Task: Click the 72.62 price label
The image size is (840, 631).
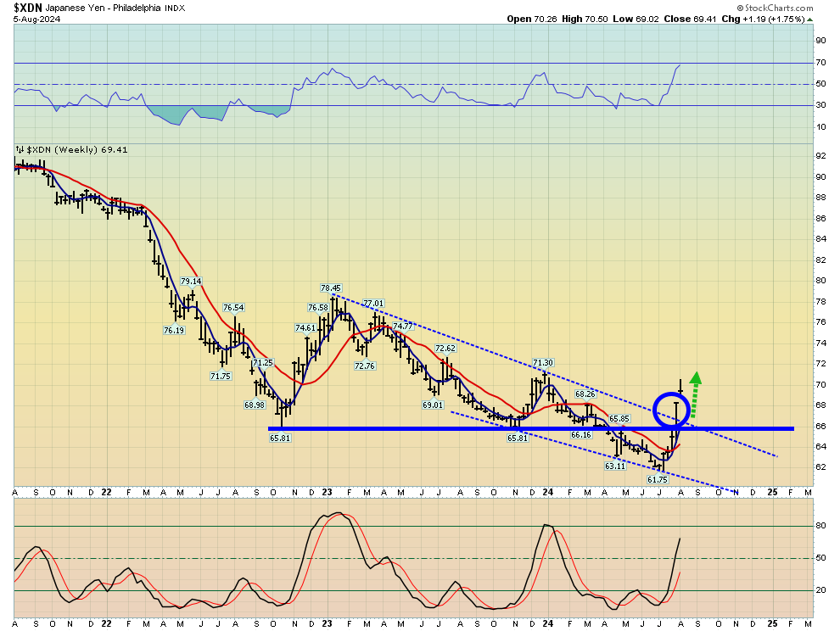Action: tap(445, 349)
